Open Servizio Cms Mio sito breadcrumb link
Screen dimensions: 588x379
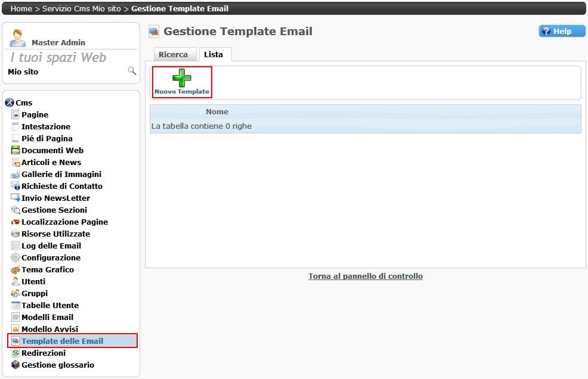[82, 8]
